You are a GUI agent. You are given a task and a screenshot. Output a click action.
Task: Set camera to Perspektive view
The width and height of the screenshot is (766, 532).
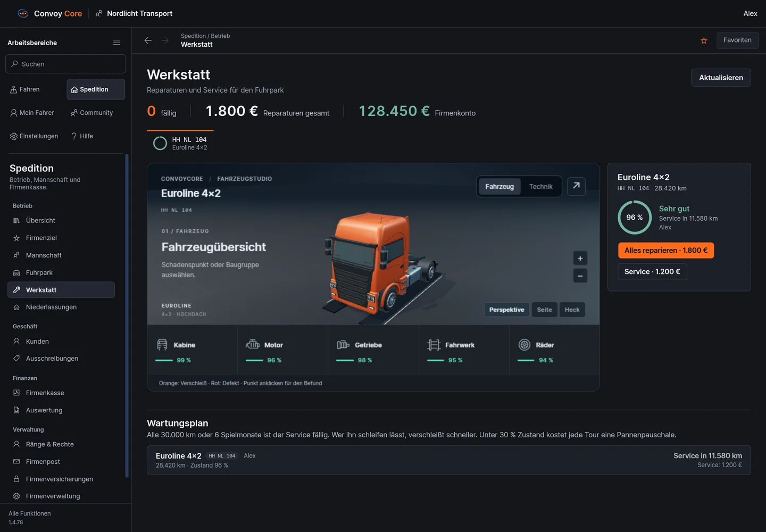click(506, 310)
